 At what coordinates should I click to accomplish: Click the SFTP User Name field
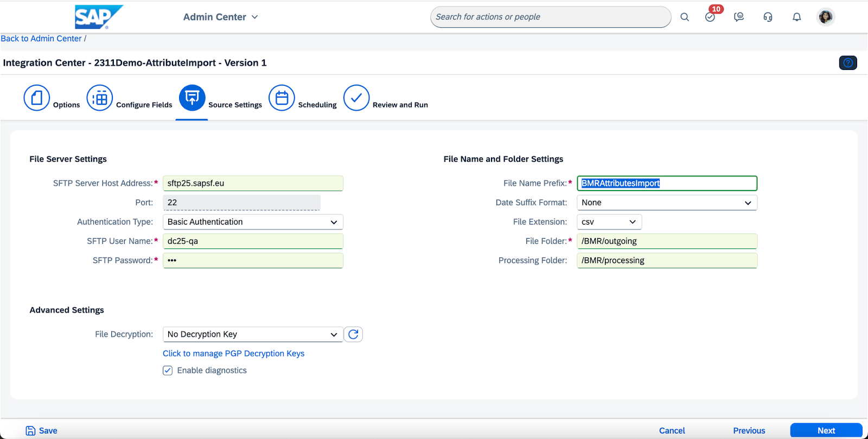coord(253,241)
